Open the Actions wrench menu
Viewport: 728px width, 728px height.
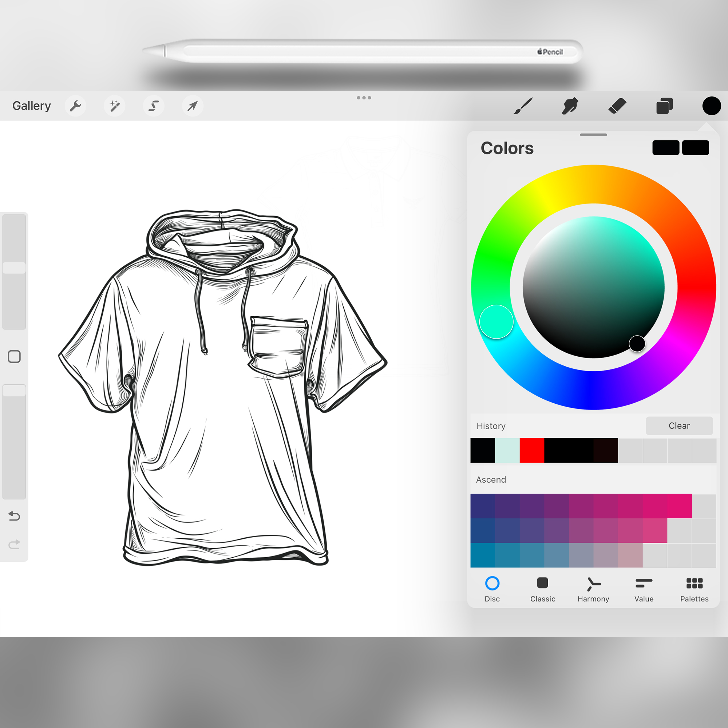pyautogui.click(x=75, y=106)
